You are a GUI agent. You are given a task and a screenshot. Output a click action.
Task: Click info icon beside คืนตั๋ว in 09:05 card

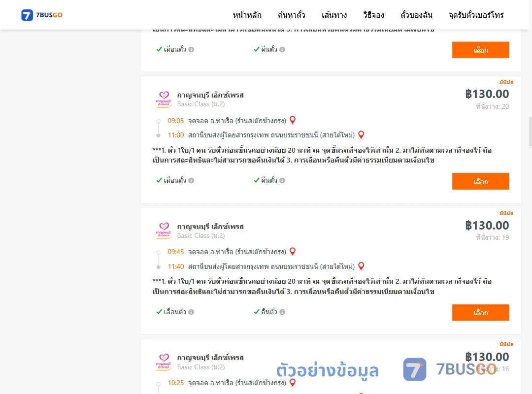point(282,181)
